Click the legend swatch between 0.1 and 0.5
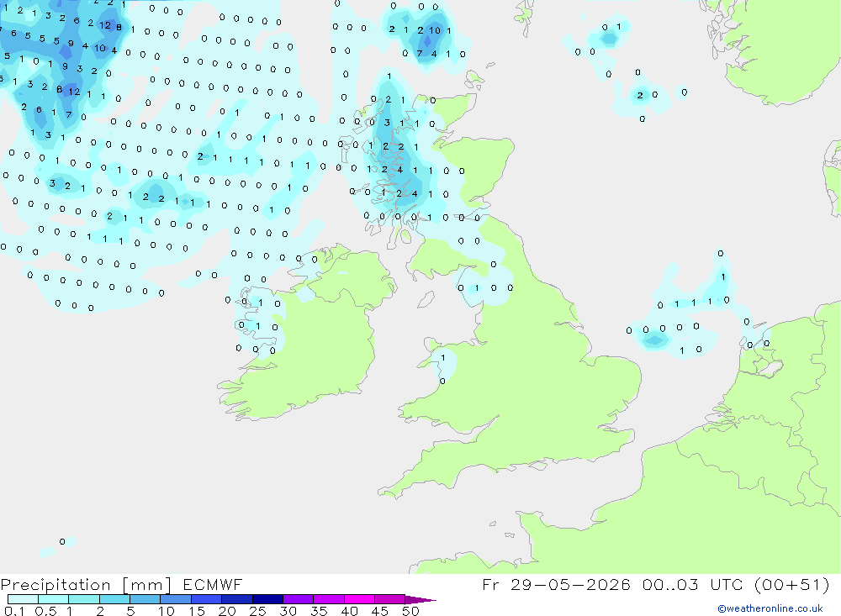Viewport: 841px width, 616px height. [x=23, y=599]
